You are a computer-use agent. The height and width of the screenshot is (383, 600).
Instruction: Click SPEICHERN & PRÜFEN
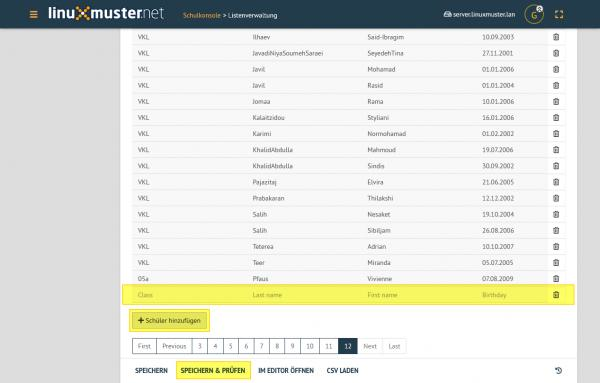click(213, 370)
